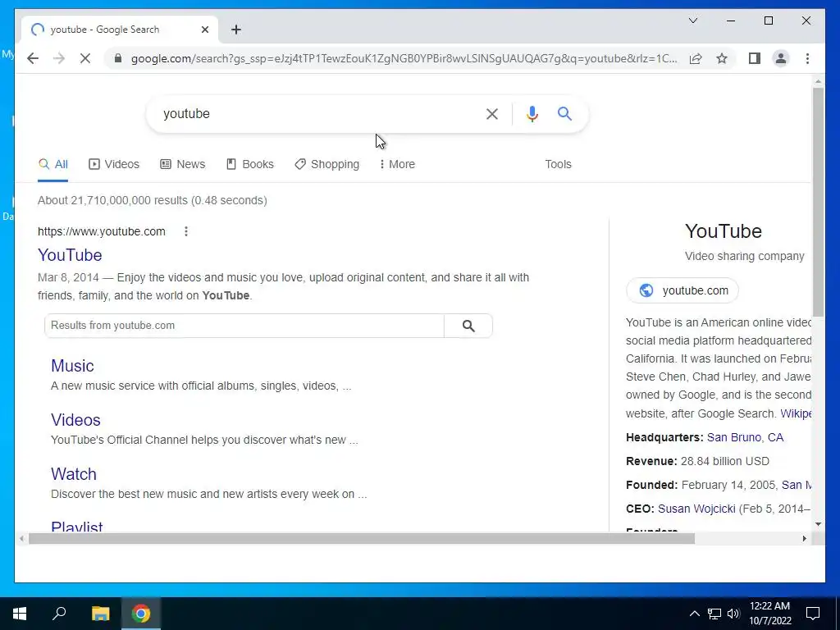Switch to the Videos results tab
Image resolution: width=840 pixels, height=630 pixels.
point(113,164)
